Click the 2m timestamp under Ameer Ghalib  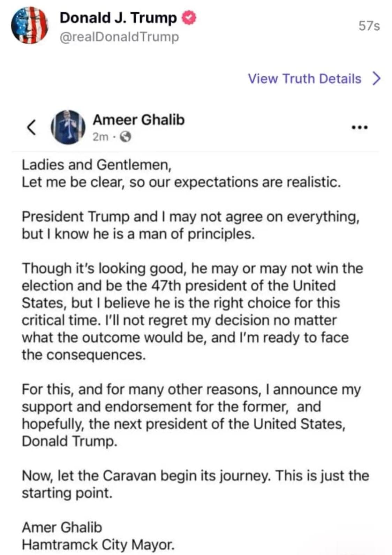[100, 137]
